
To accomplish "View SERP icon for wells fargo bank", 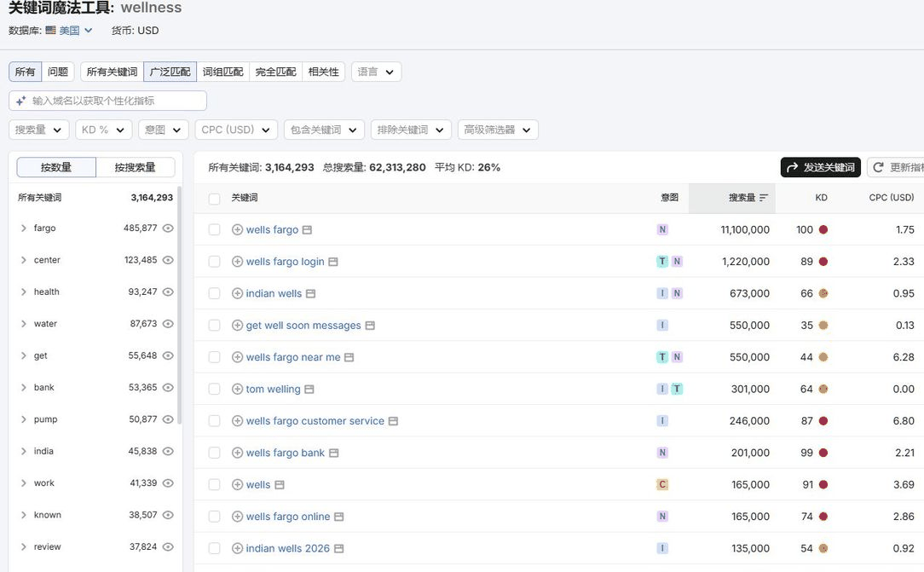I will point(333,453).
